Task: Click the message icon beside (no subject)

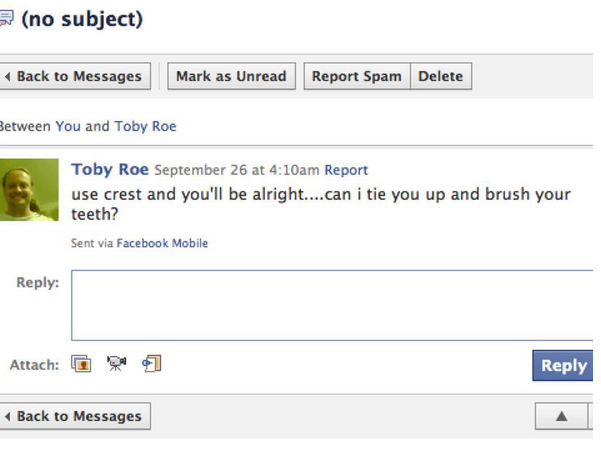Action: coord(5,19)
